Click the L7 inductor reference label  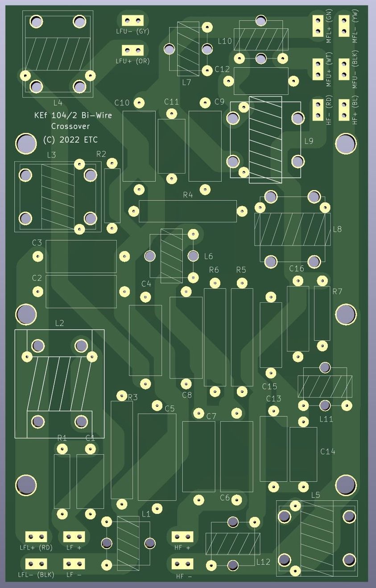click(186, 83)
